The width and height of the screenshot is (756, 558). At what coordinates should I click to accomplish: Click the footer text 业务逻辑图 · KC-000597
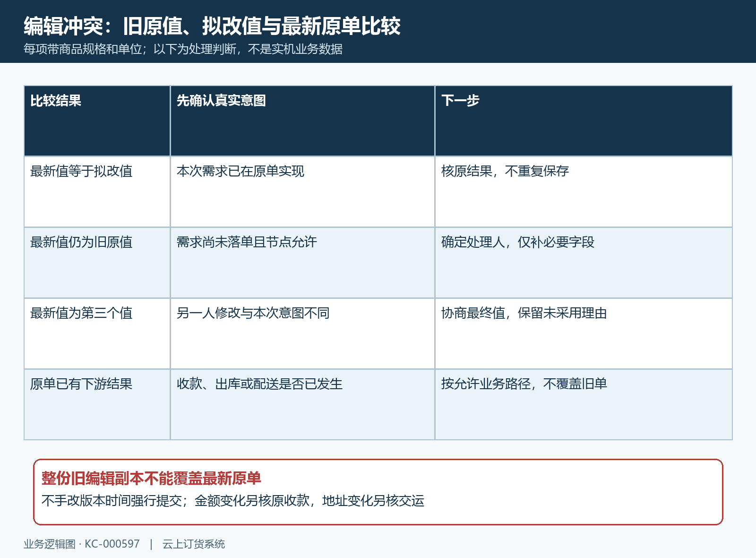(x=82, y=544)
